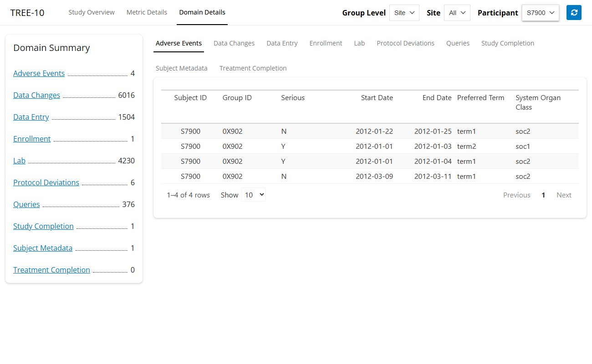Click the 4230 Lab count
The width and height of the screenshot is (592, 364).
coord(126,161)
